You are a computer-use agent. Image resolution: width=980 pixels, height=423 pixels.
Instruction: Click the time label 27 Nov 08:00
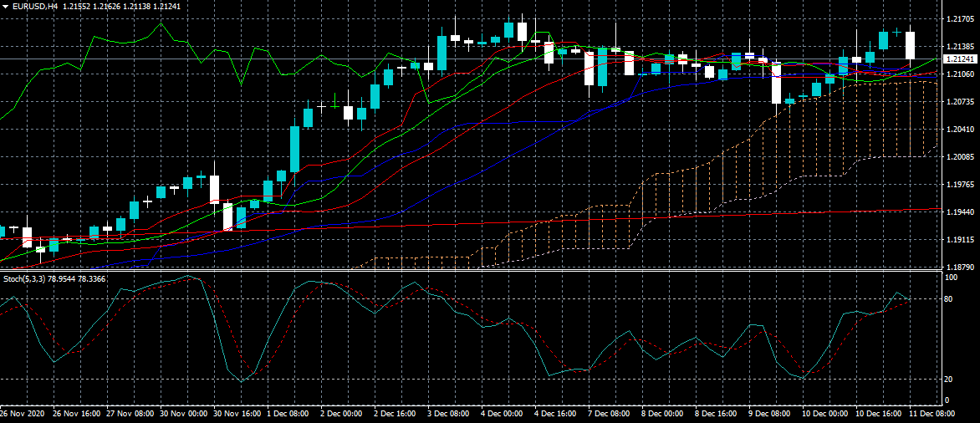tap(130, 414)
